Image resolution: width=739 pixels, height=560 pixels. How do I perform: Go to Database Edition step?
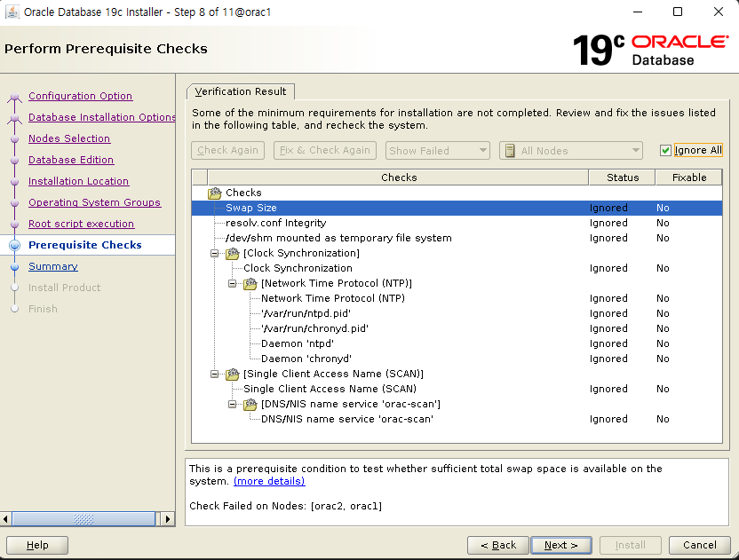(71, 160)
